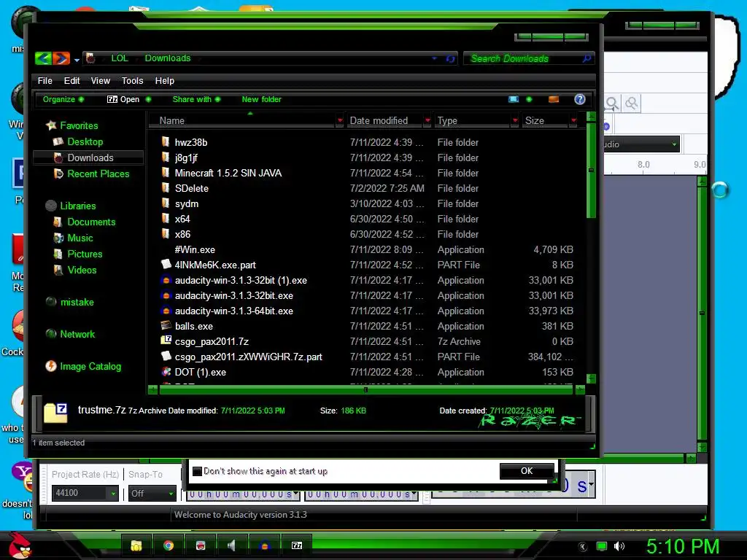Open the Share with dropdown

tap(196, 99)
